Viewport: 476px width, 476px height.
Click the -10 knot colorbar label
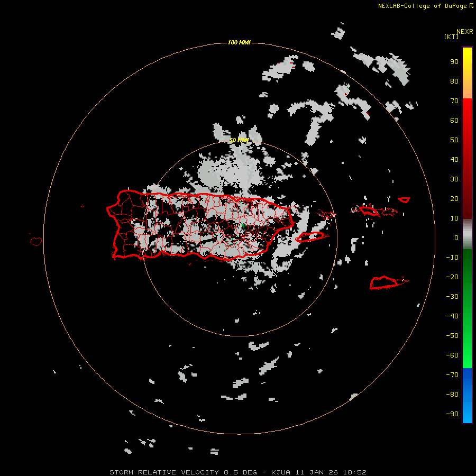(452, 258)
